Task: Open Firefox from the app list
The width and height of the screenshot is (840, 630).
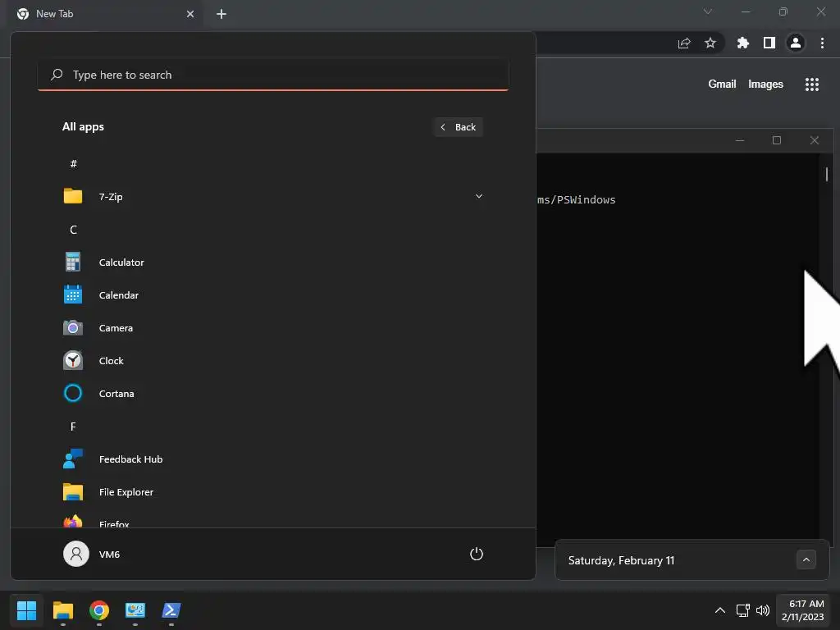Action: click(272, 521)
